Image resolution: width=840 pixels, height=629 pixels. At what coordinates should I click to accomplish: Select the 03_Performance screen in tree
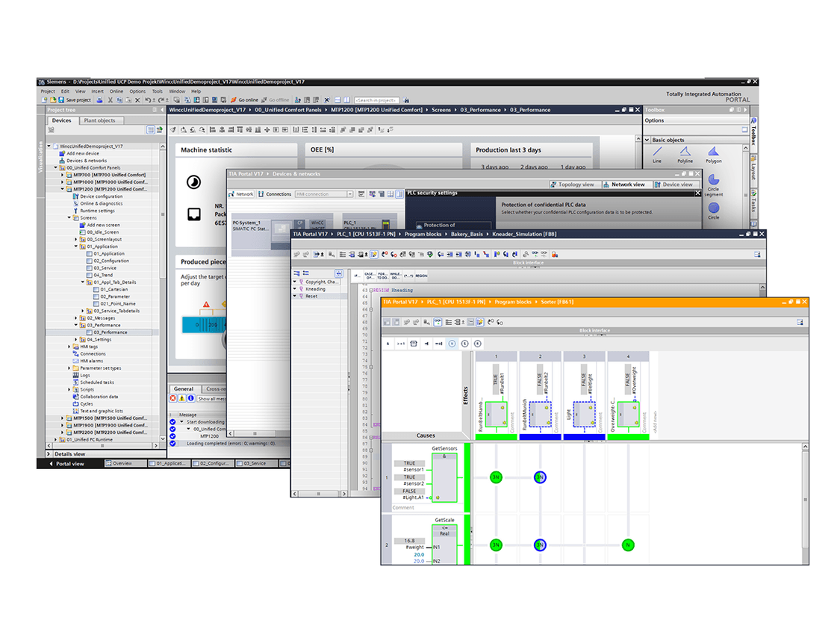point(110,332)
